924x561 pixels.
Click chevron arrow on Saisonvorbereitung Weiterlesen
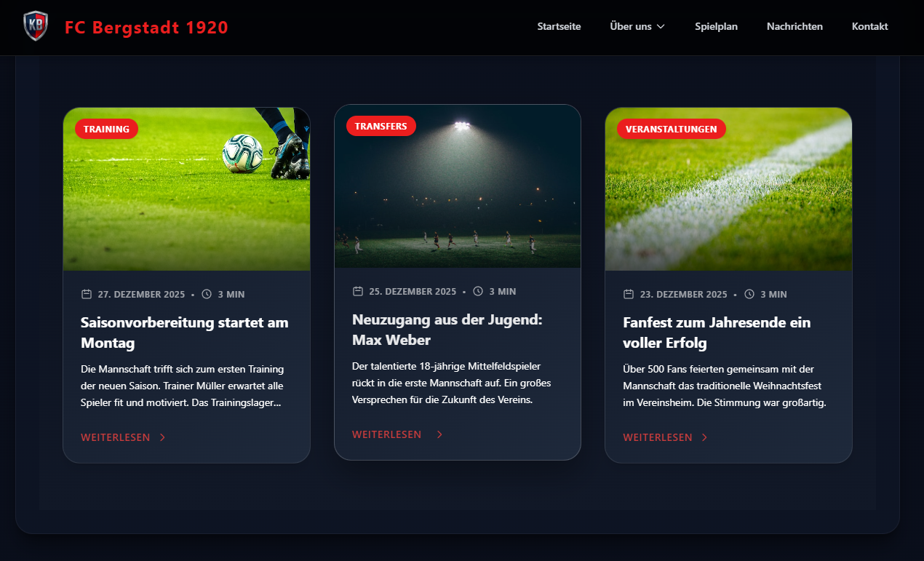[x=162, y=437]
